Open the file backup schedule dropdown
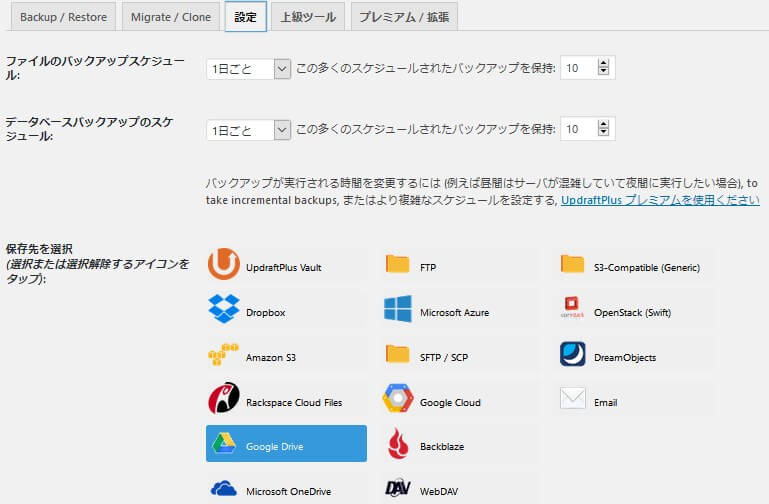Screen dimensions: 769x504 click(248, 68)
